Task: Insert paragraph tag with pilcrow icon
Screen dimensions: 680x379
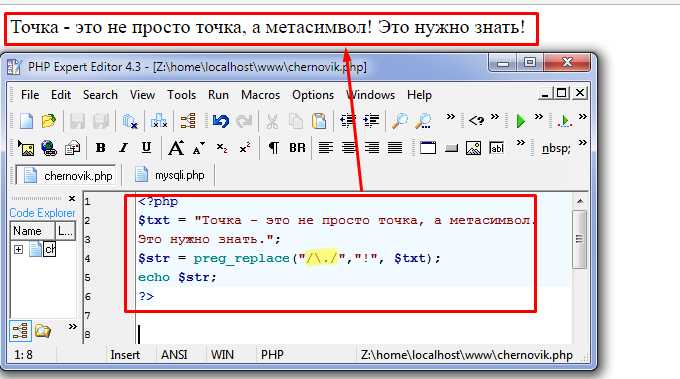Action: click(274, 148)
